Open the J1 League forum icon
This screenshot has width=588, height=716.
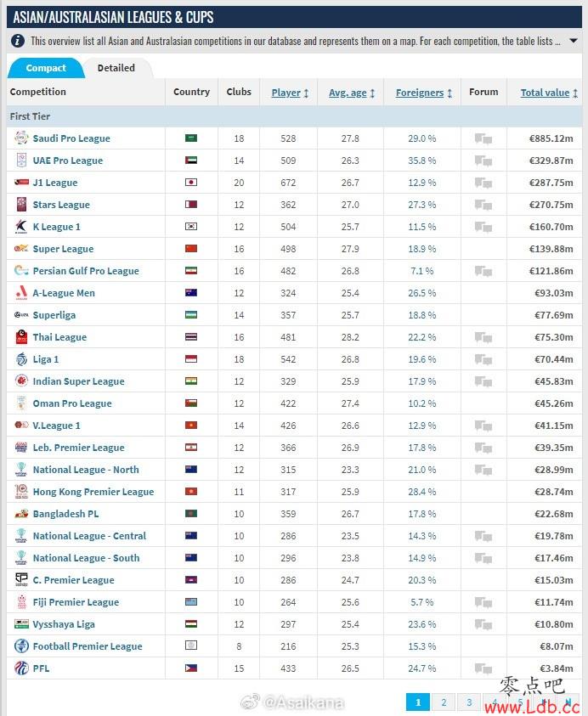(483, 183)
